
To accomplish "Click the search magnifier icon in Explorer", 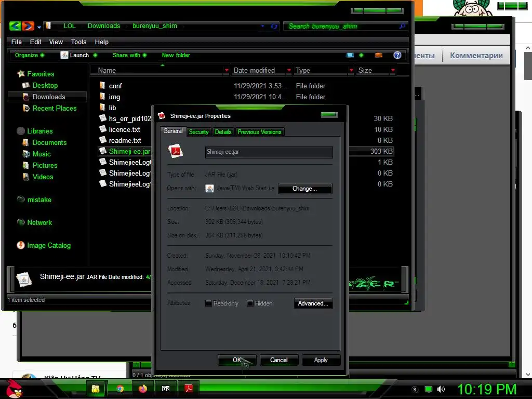I will pos(402,26).
